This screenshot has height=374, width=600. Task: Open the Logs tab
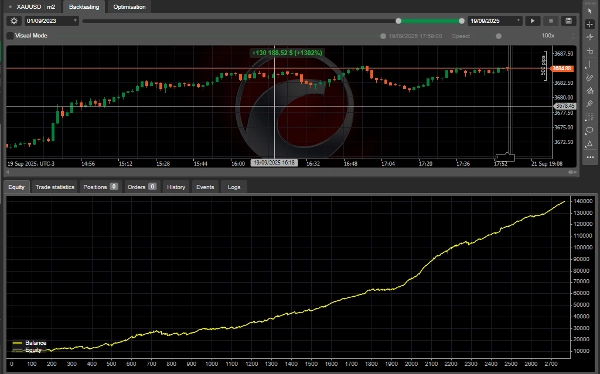[234, 187]
